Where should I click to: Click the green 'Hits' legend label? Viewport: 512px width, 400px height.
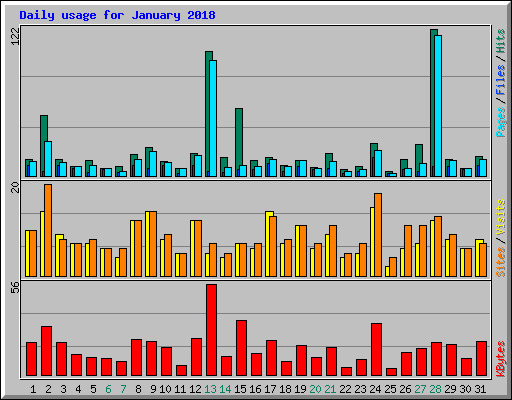pyautogui.click(x=501, y=41)
